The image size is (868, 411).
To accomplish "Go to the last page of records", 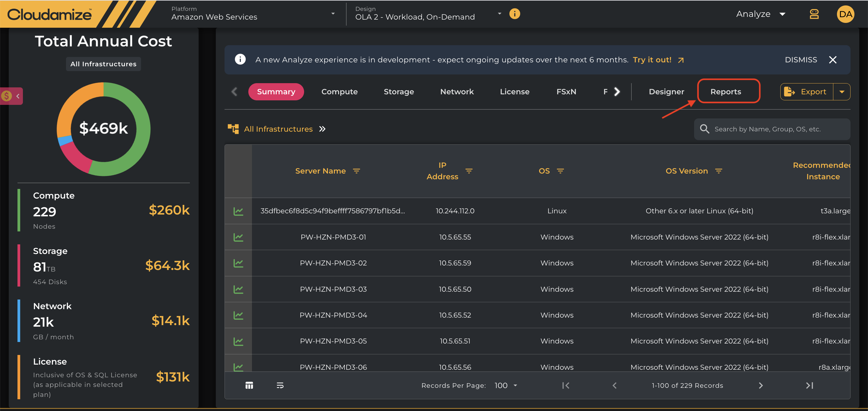I will click(809, 385).
